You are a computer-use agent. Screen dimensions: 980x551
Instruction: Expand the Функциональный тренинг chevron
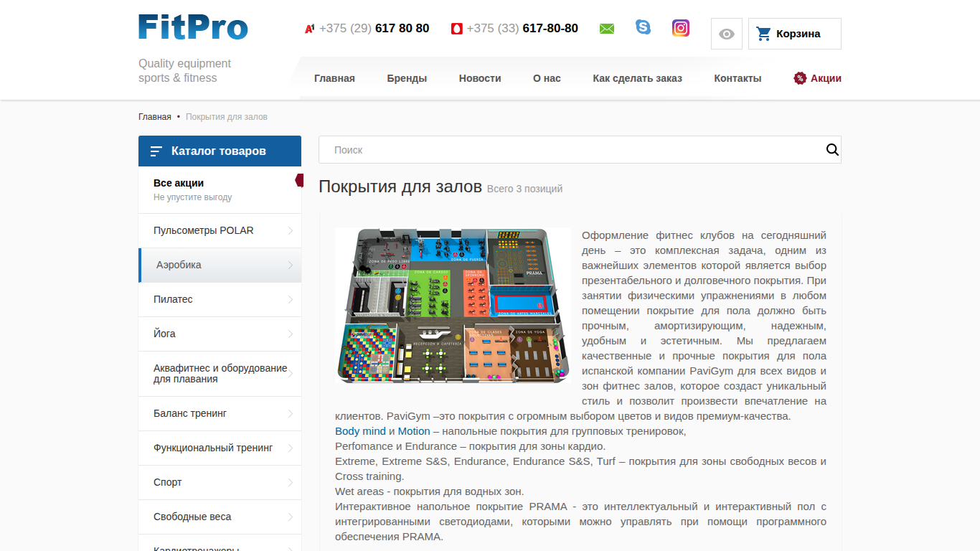291,448
